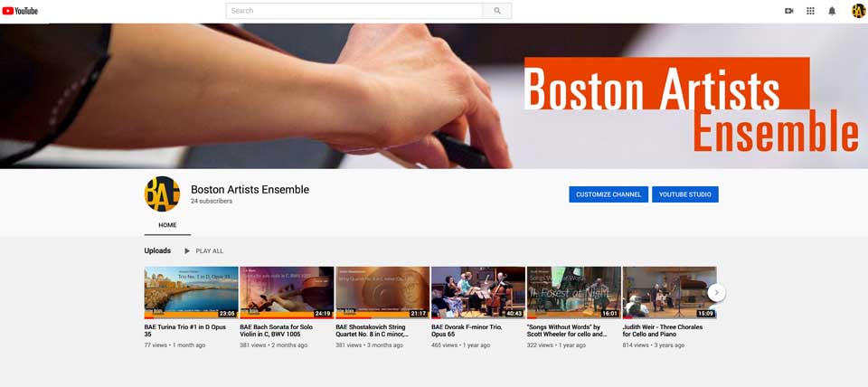
Task: Open the account avatar menu
Action: click(x=858, y=11)
